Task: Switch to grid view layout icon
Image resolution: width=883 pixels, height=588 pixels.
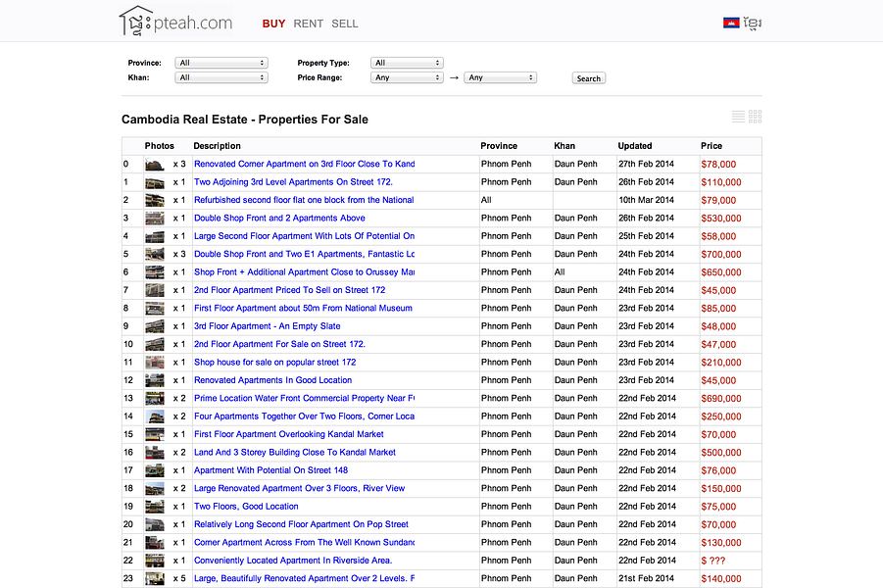Action: (756, 117)
